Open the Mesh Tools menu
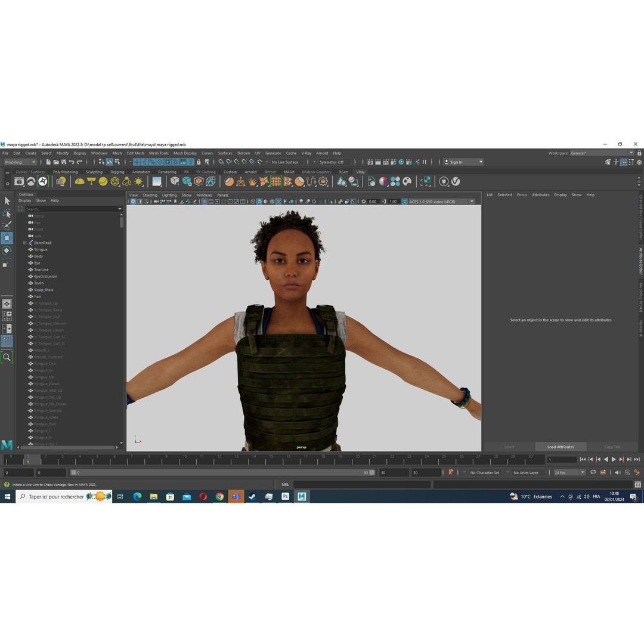The image size is (644, 644). pyautogui.click(x=159, y=153)
